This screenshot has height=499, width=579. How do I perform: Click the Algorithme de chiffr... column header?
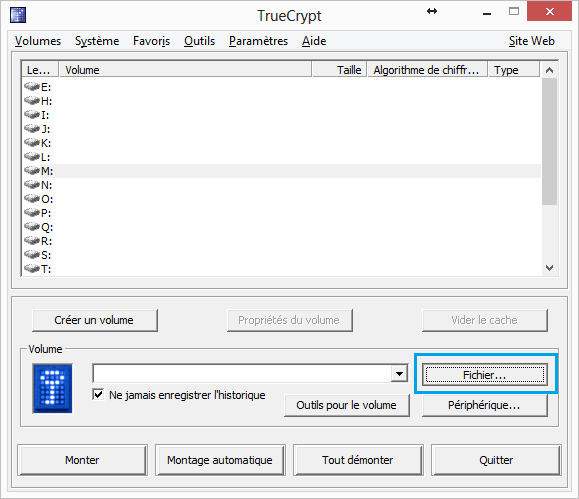[427, 70]
